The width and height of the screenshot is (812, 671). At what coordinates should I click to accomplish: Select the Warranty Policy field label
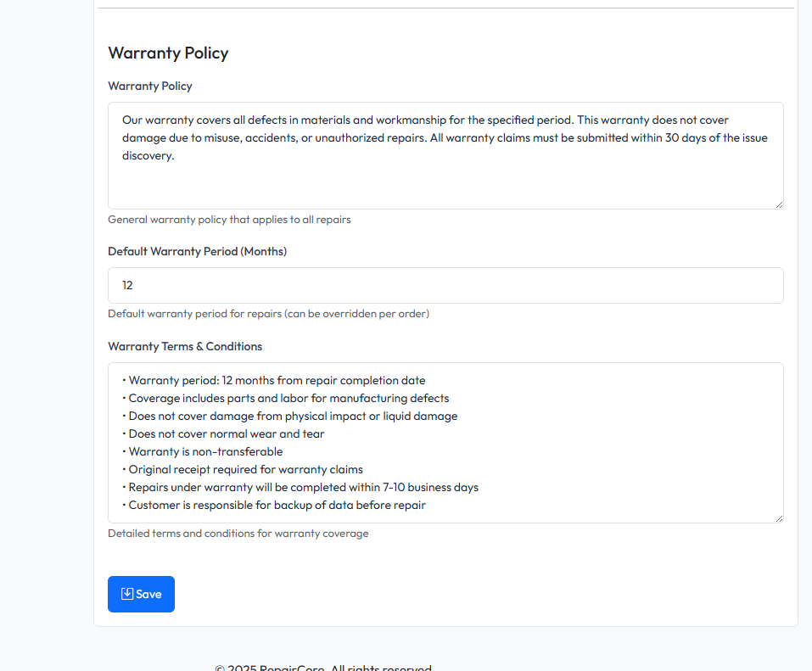click(x=150, y=86)
